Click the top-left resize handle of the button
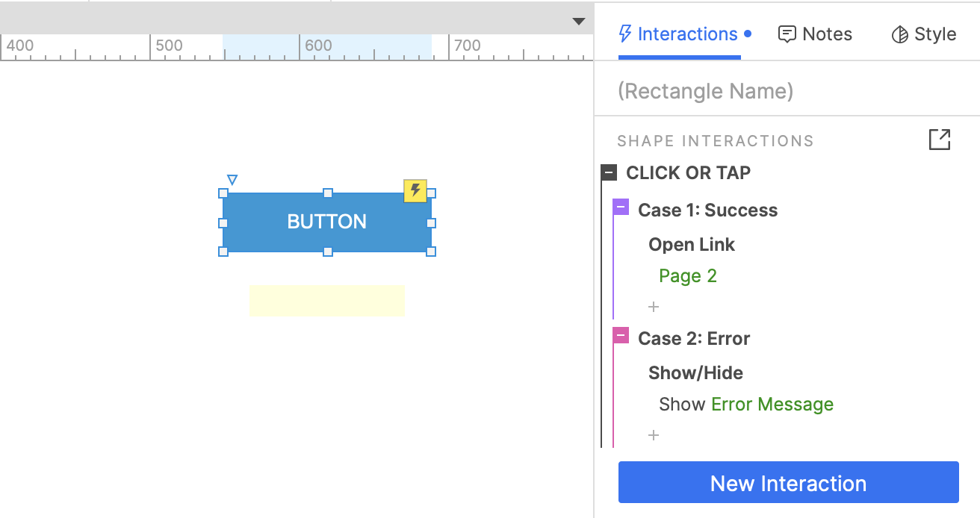Viewport: 980px width, 518px height. [223, 193]
